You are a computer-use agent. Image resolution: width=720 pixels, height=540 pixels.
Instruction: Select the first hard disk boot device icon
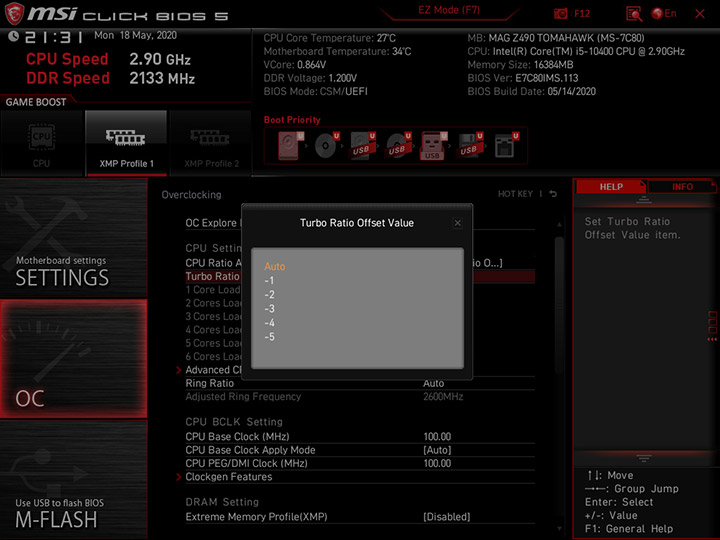click(x=290, y=146)
